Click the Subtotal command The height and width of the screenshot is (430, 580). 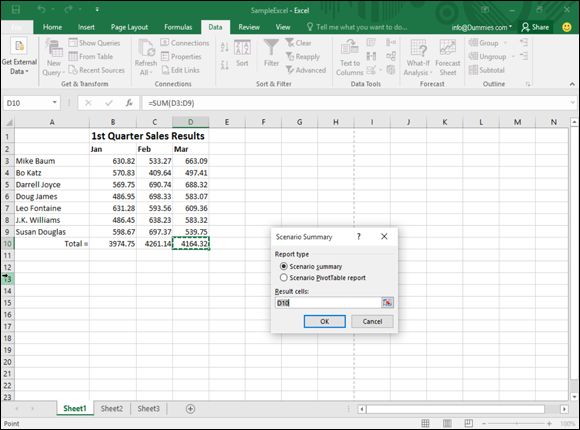(486, 70)
